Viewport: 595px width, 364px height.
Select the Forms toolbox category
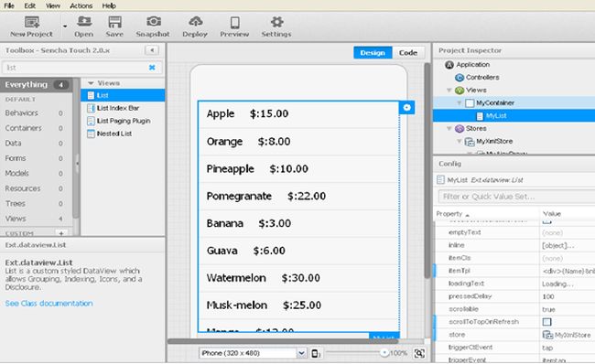[x=36, y=158]
